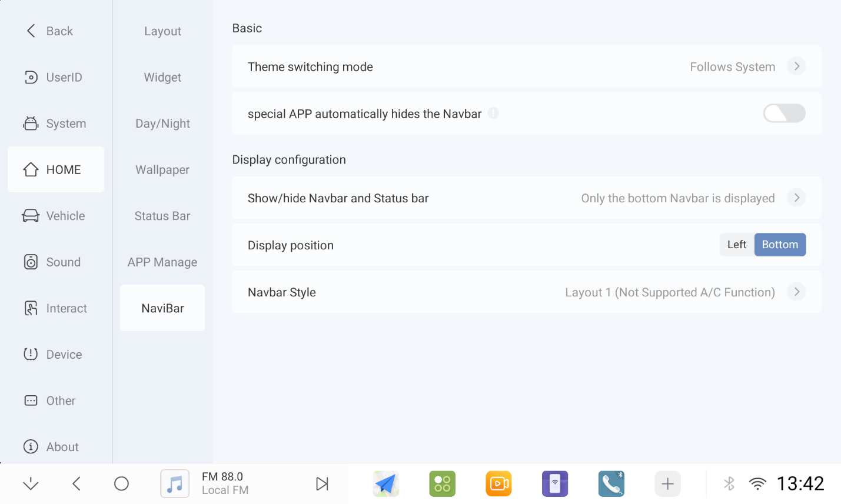Image resolution: width=841 pixels, height=504 pixels.
Task: Open the FM 88.0 Local FM info
Action: pyautogui.click(x=225, y=483)
